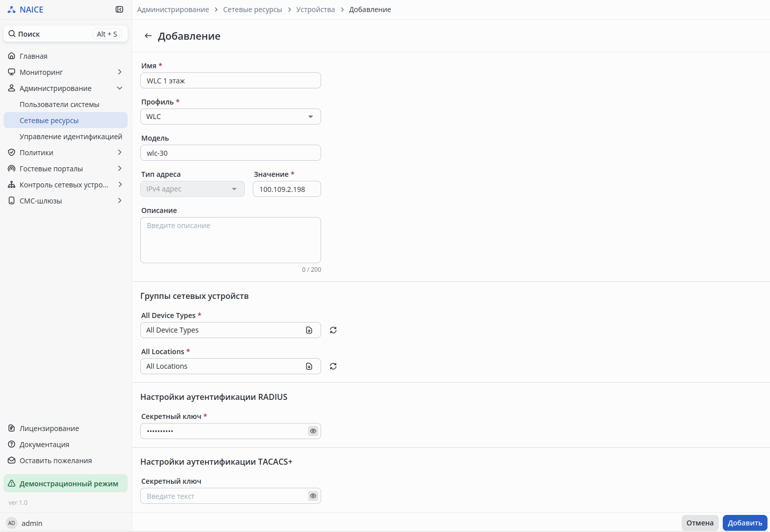Show the RADIUS secret key
This screenshot has width=770, height=532.
(313, 431)
